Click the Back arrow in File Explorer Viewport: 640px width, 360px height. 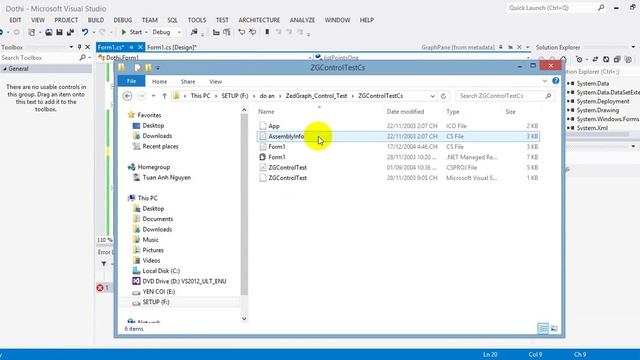[127, 96]
